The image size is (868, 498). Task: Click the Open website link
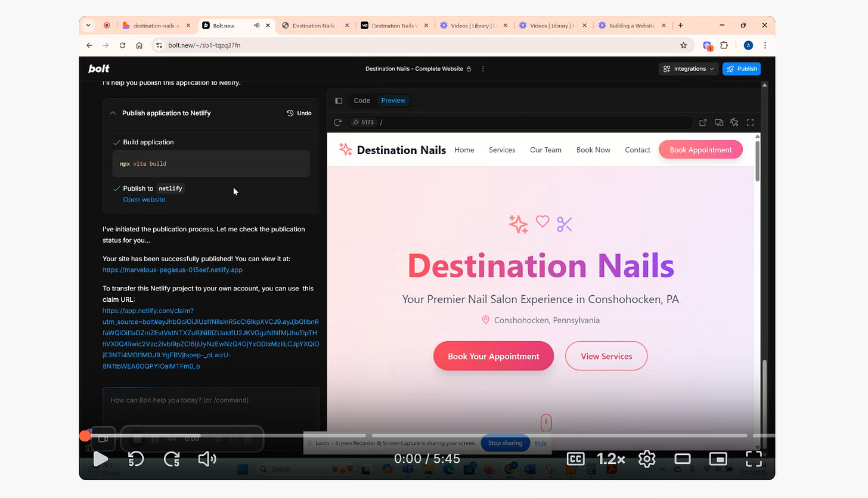point(144,199)
